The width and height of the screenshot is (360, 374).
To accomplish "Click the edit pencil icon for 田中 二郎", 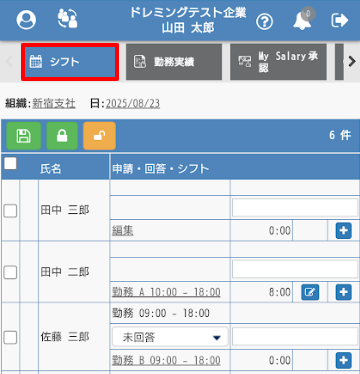I will 310,292.
